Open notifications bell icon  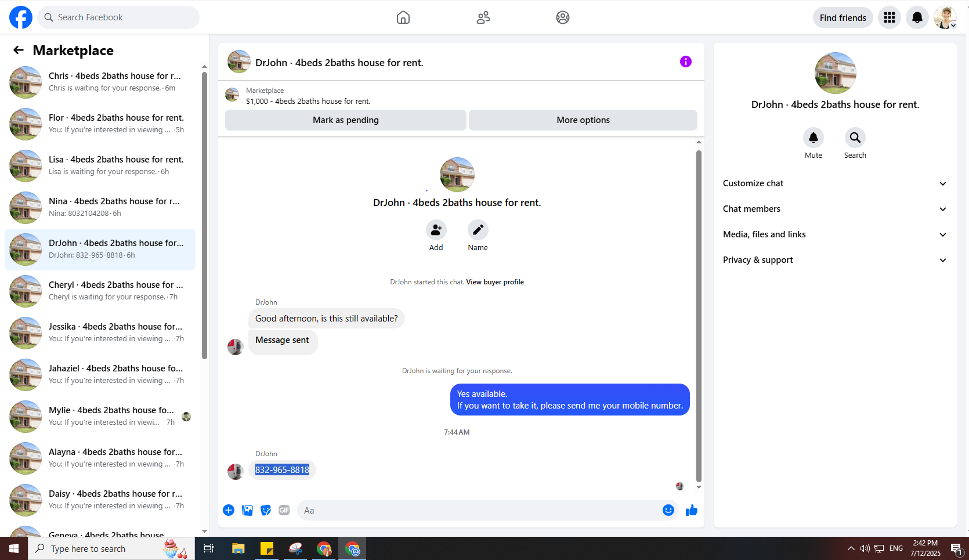tap(917, 17)
